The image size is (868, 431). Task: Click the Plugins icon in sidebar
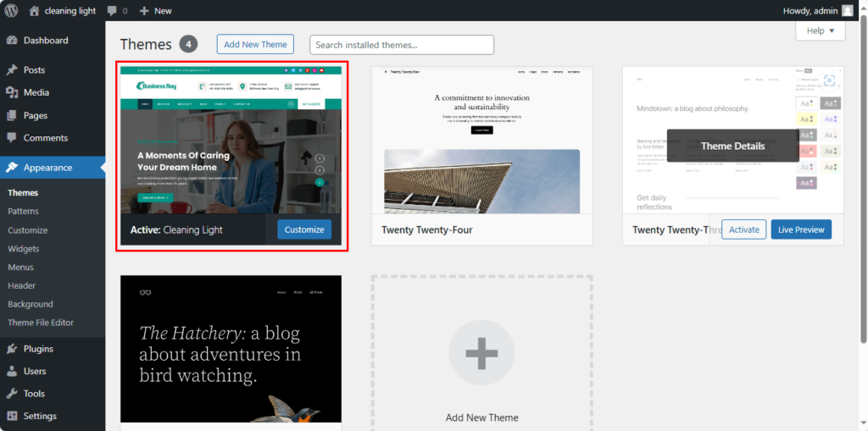(12, 349)
